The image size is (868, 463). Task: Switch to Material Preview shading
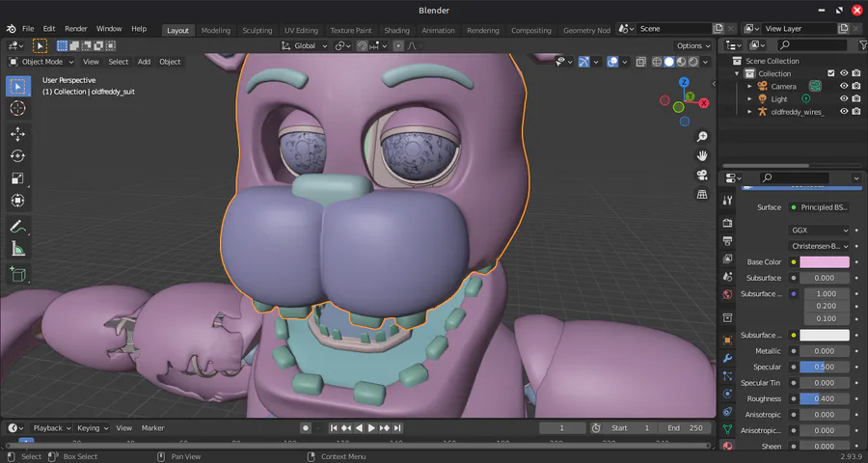tap(682, 62)
